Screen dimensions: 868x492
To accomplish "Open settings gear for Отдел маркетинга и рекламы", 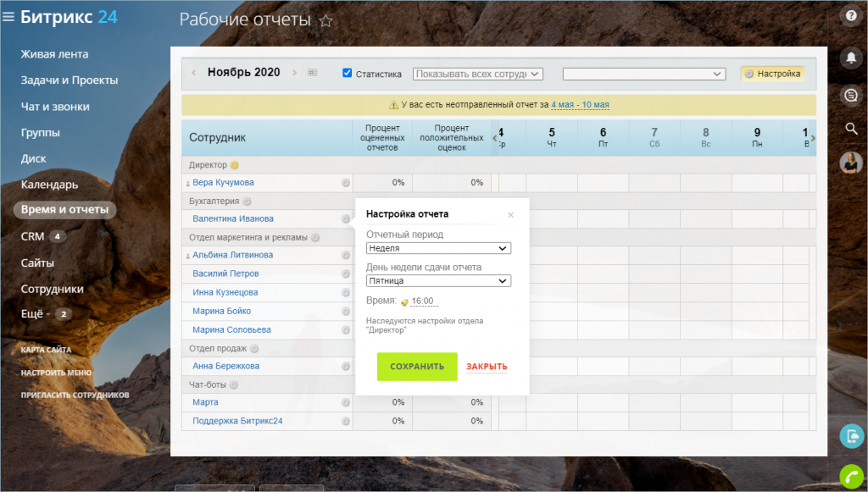I will point(315,238).
